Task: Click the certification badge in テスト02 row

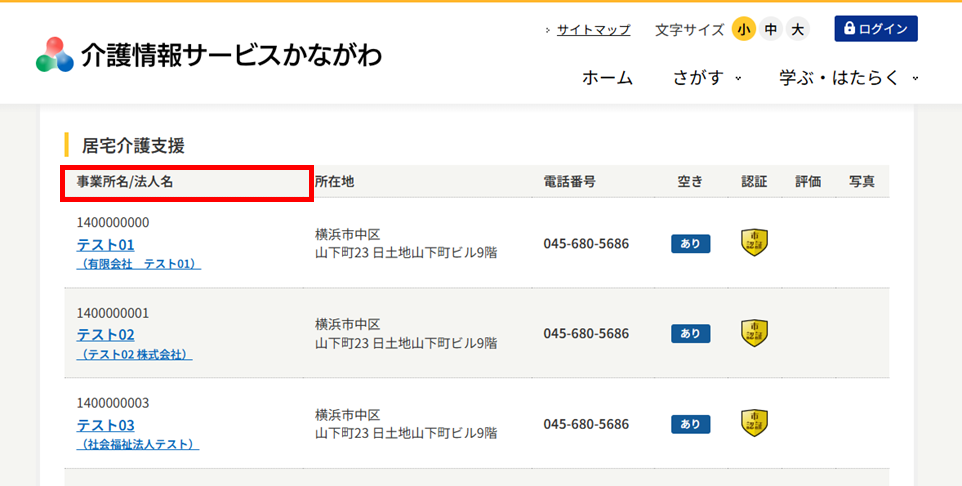Action: point(754,333)
